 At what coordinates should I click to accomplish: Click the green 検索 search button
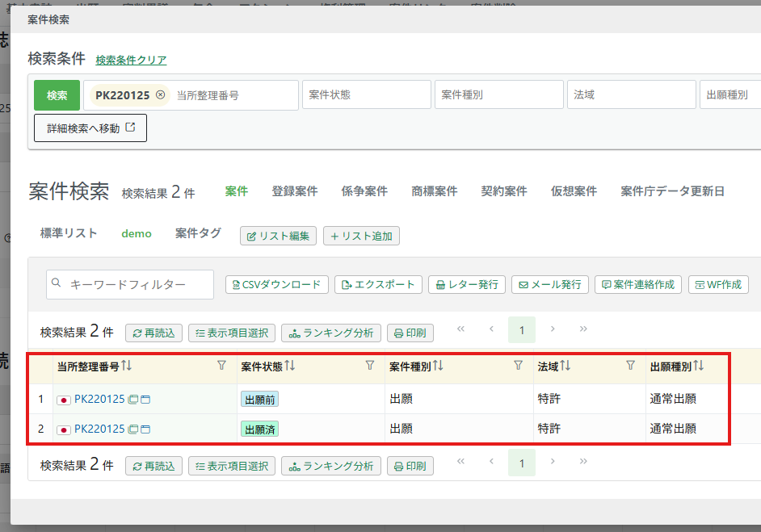[57, 95]
